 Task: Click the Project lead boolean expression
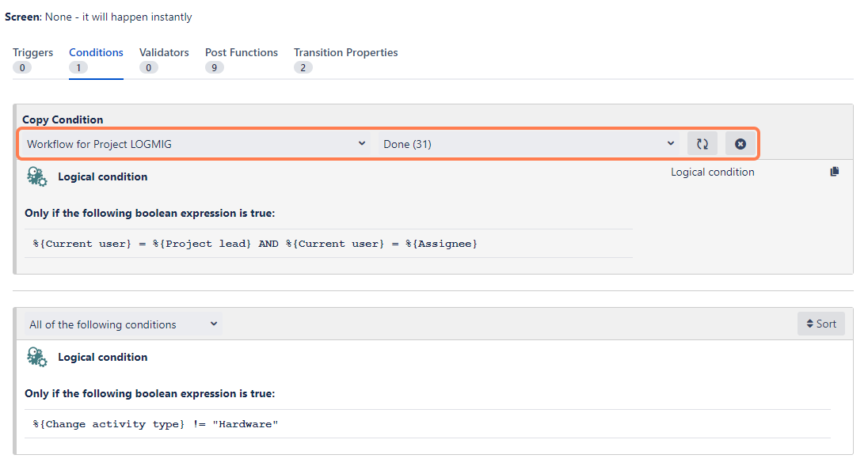pos(255,244)
